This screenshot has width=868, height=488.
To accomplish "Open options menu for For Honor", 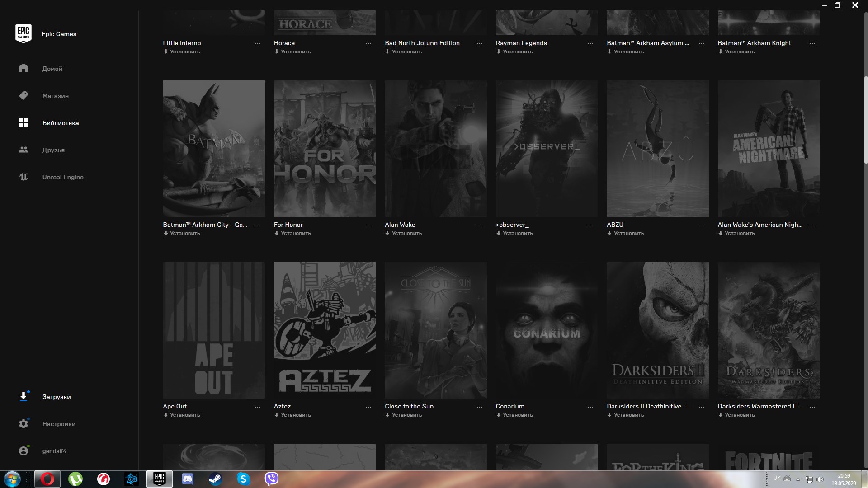I will pos(368,225).
